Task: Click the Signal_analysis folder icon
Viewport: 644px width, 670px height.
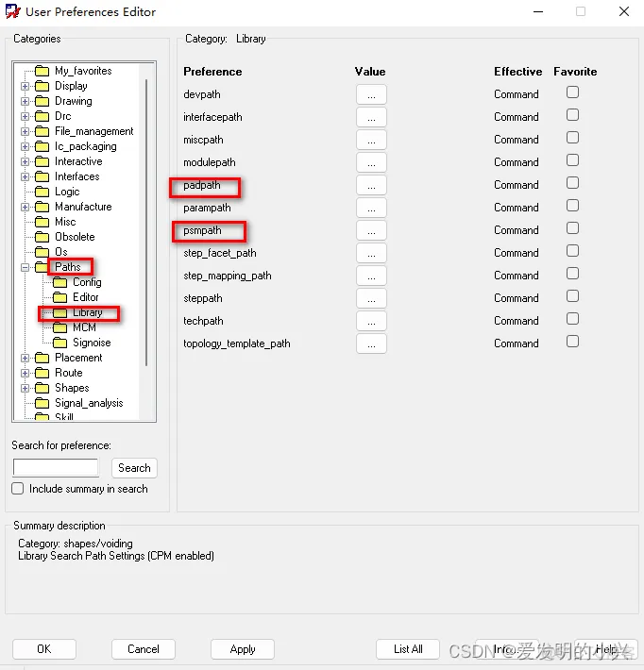Action: click(x=42, y=403)
